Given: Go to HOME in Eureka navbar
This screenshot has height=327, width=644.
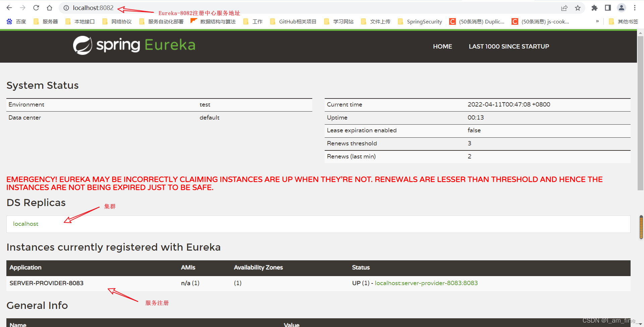Looking at the screenshot, I should click(442, 47).
